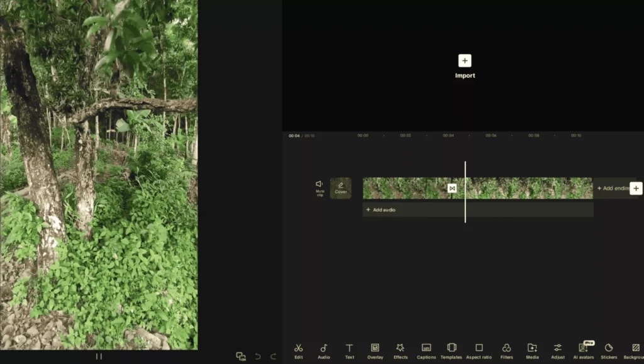Pause the video preview
This screenshot has width=644, height=364.
pyautogui.click(x=99, y=356)
